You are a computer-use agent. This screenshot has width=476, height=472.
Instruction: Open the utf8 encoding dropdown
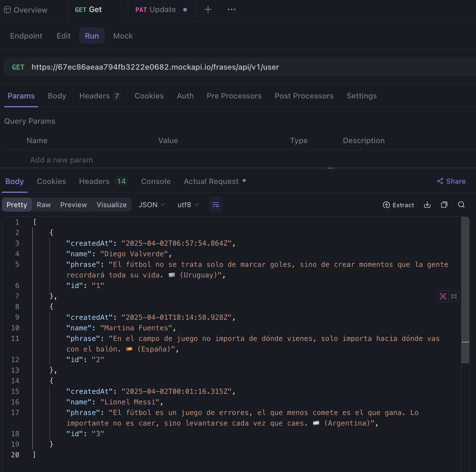coord(188,205)
